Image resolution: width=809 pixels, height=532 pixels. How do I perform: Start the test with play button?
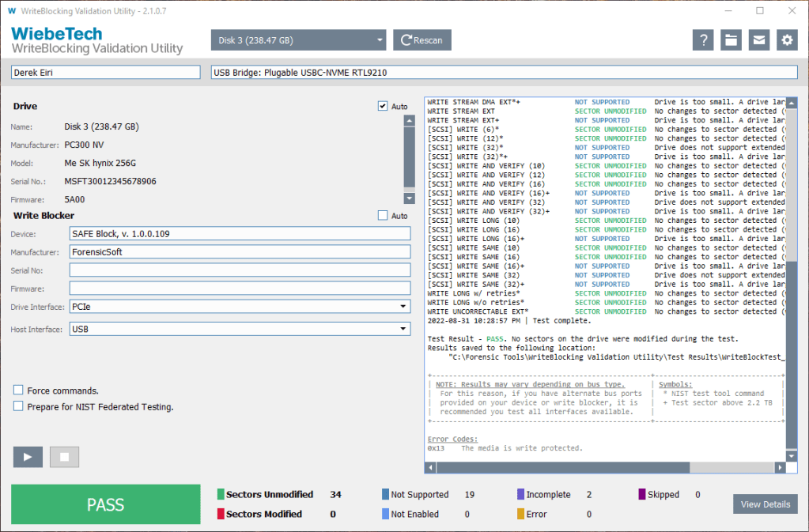28,457
